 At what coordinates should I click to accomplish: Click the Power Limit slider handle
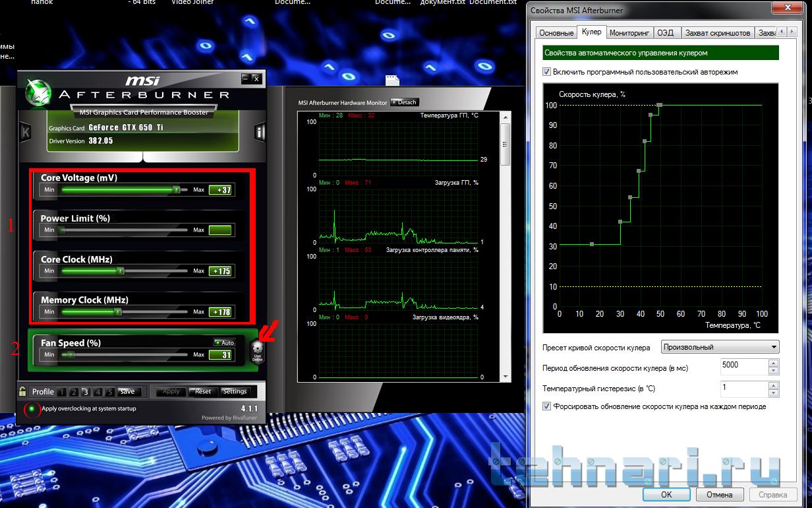tap(63, 230)
